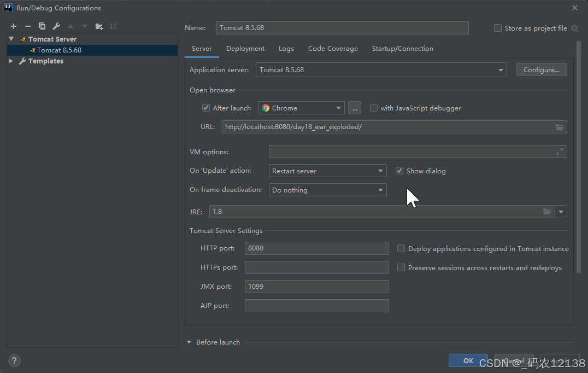This screenshot has height=373, width=588.
Task: Open help with the question mark button
Action: (14, 360)
